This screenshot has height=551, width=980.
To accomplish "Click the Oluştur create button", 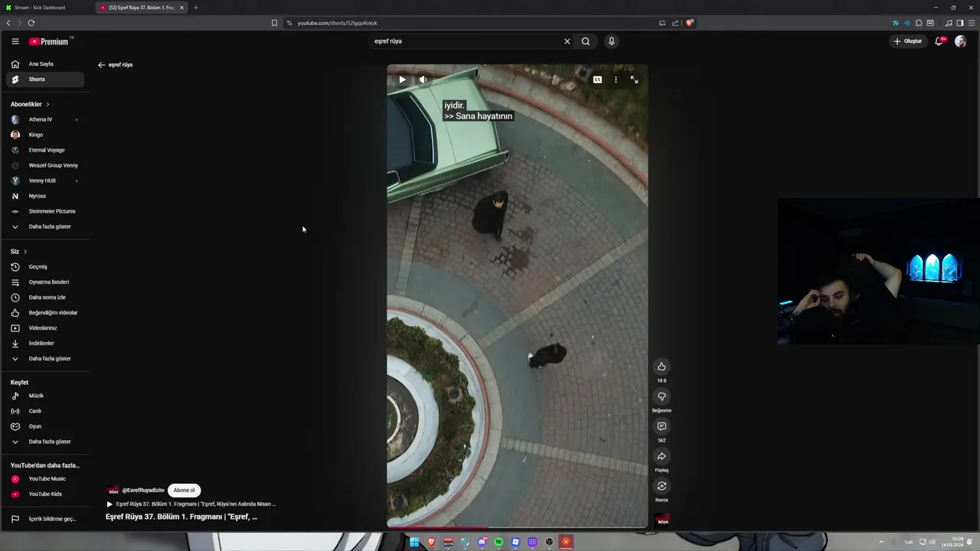I will tap(908, 41).
